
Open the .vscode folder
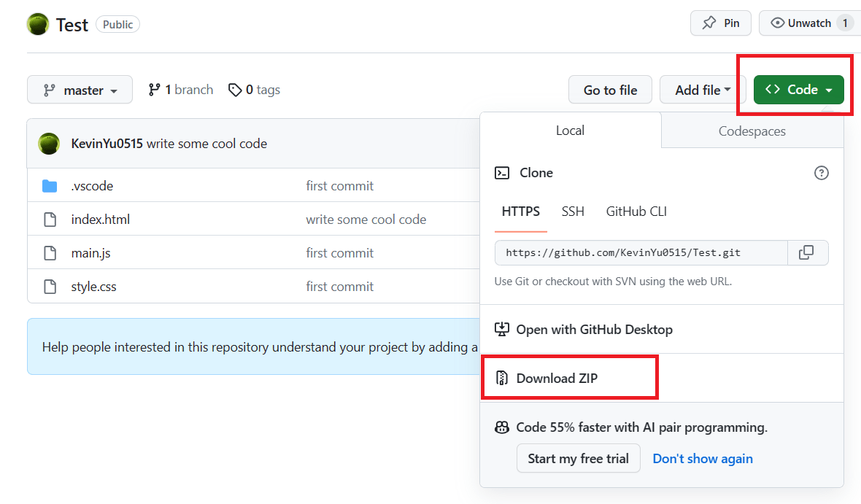(92, 186)
